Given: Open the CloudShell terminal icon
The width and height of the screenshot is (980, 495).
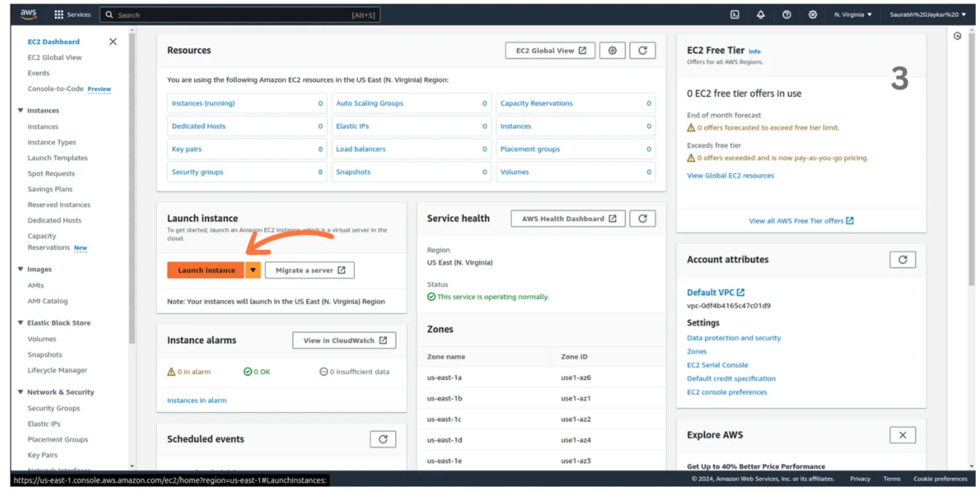Looking at the screenshot, I should 735,15.
